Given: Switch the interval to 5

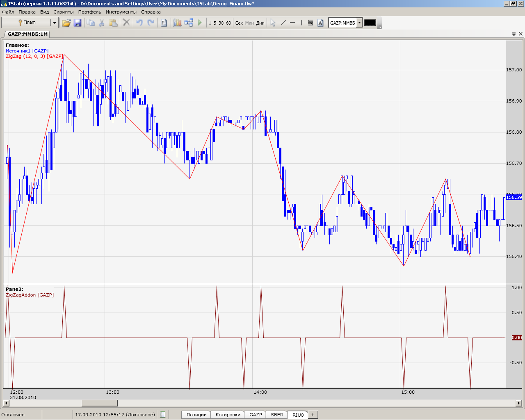Looking at the screenshot, I should click(x=215, y=23).
